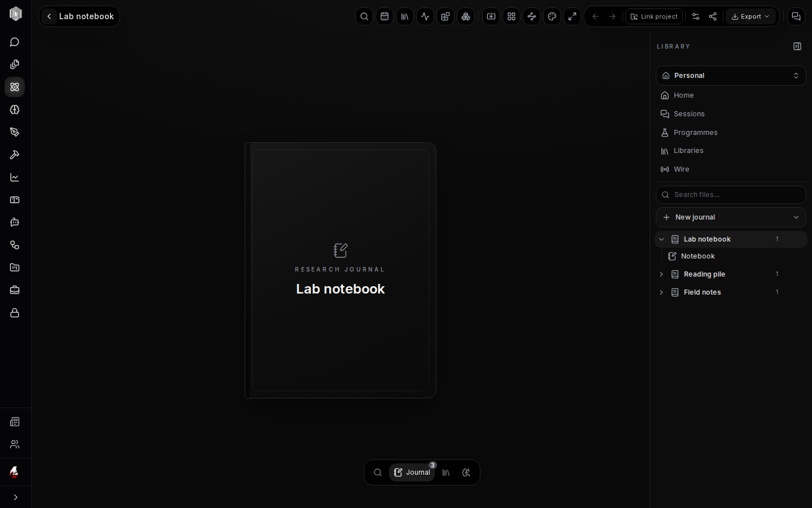The image size is (812, 508).
Task: Open the sliders settings icon near Export
Action: point(696,16)
